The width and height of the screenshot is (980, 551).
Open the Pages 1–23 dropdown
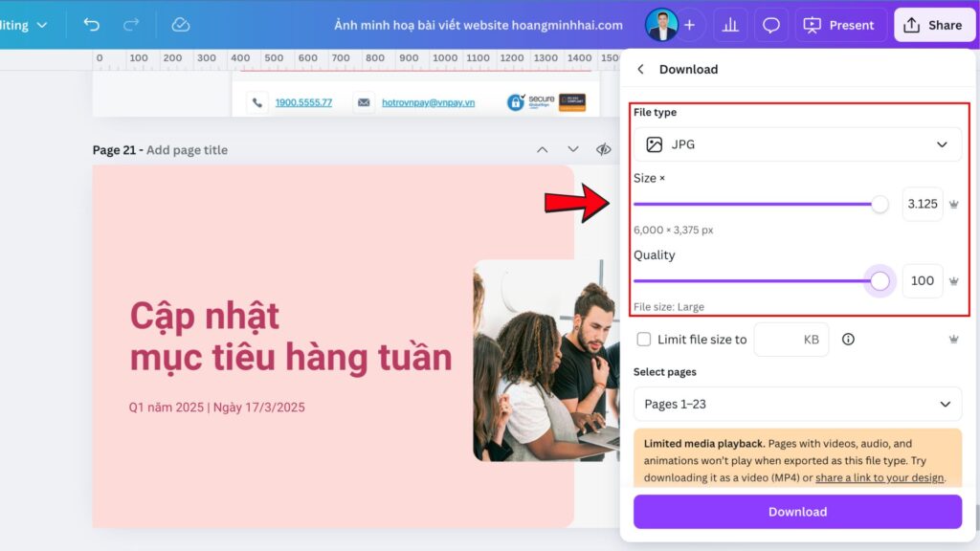click(797, 405)
